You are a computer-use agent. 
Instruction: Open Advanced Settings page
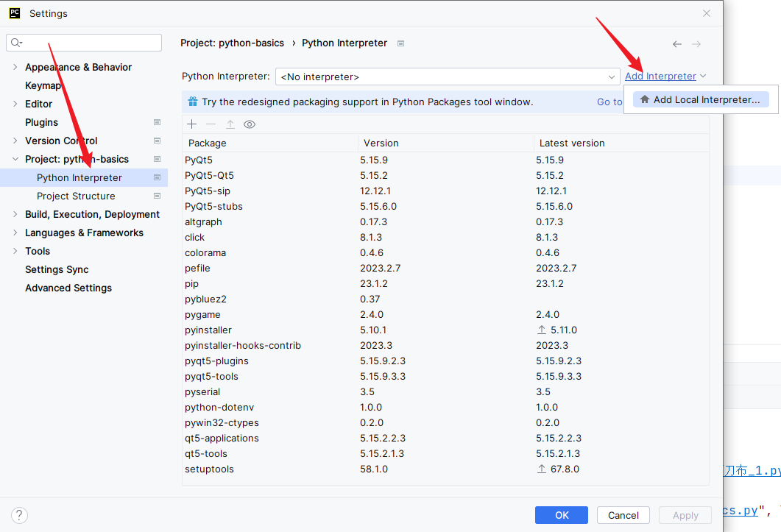click(68, 288)
